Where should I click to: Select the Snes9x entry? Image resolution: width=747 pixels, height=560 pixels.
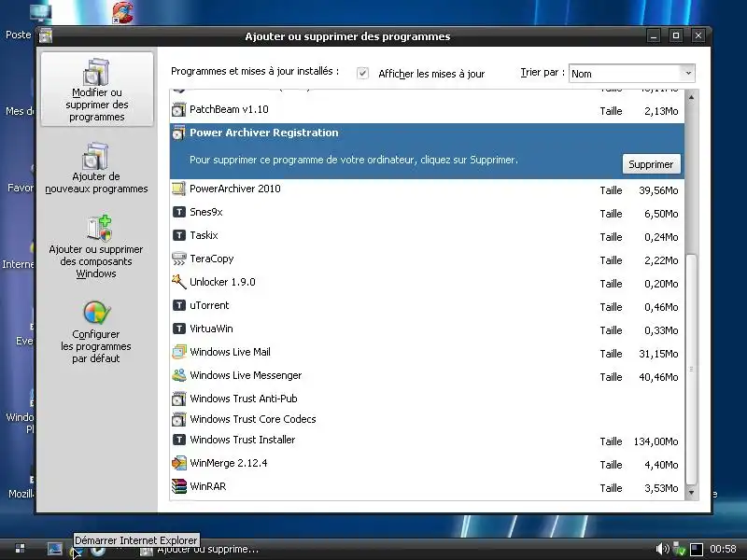click(x=427, y=213)
